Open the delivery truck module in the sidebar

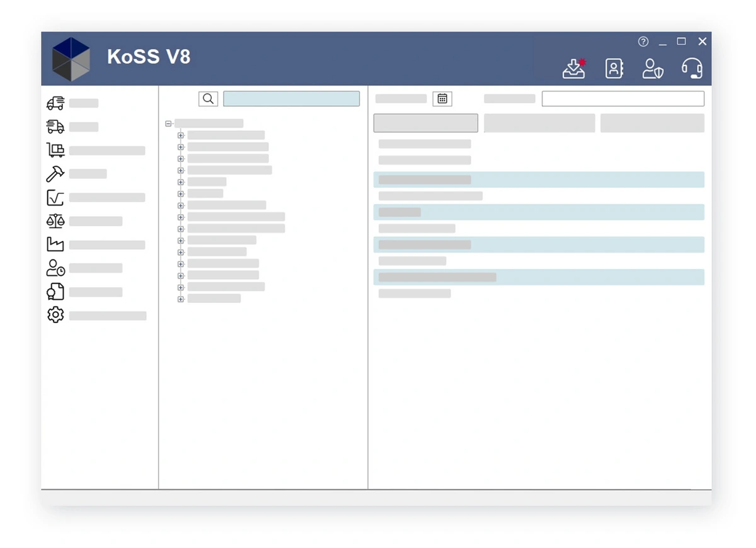click(x=55, y=103)
